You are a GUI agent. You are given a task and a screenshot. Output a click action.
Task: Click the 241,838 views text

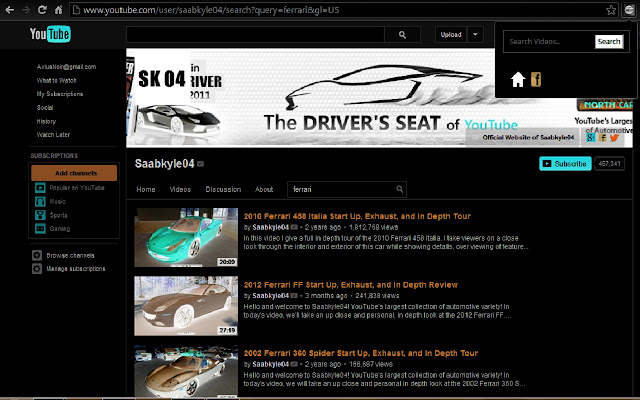(x=377, y=296)
